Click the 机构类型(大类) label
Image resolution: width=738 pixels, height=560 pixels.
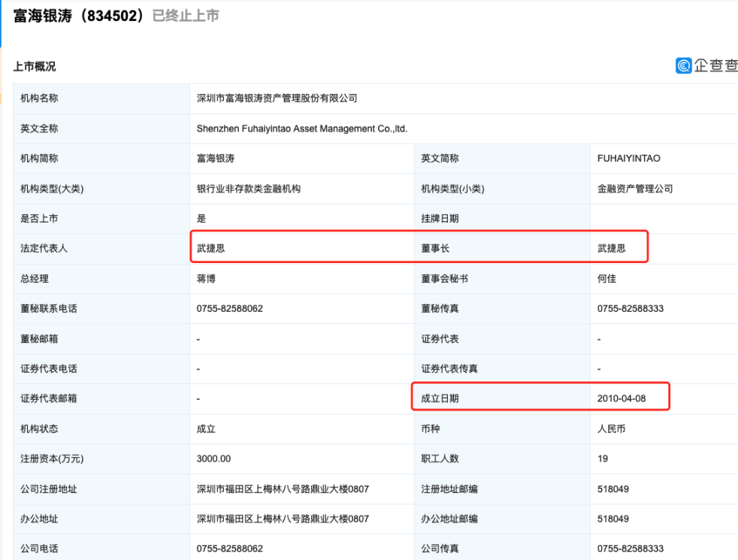(x=52, y=189)
